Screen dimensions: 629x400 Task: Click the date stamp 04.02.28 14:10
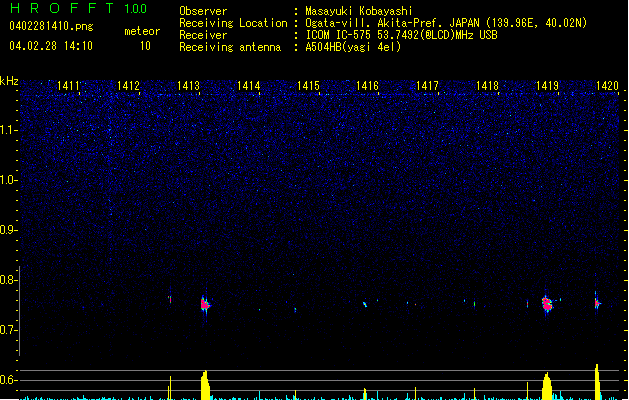click(51, 46)
